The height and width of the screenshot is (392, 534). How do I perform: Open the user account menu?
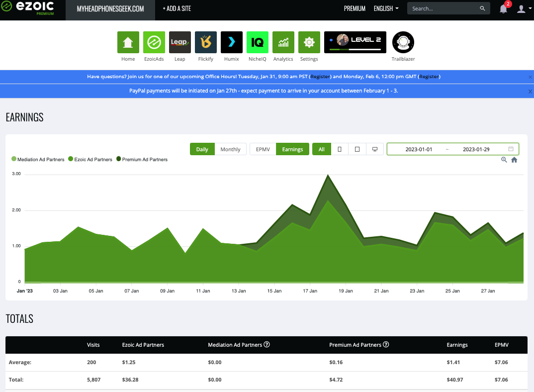(523, 9)
